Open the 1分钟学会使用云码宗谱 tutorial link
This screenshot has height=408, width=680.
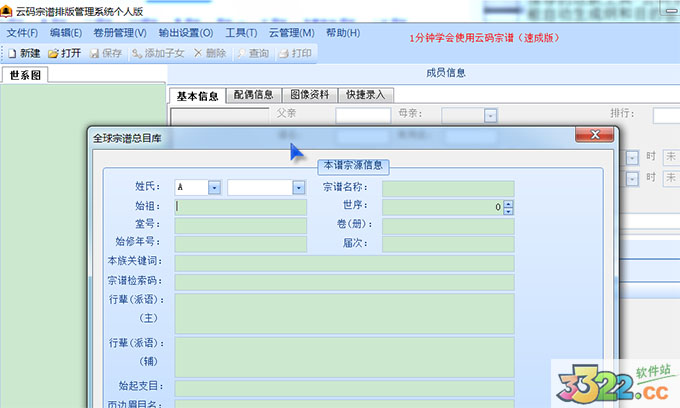point(484,38)
